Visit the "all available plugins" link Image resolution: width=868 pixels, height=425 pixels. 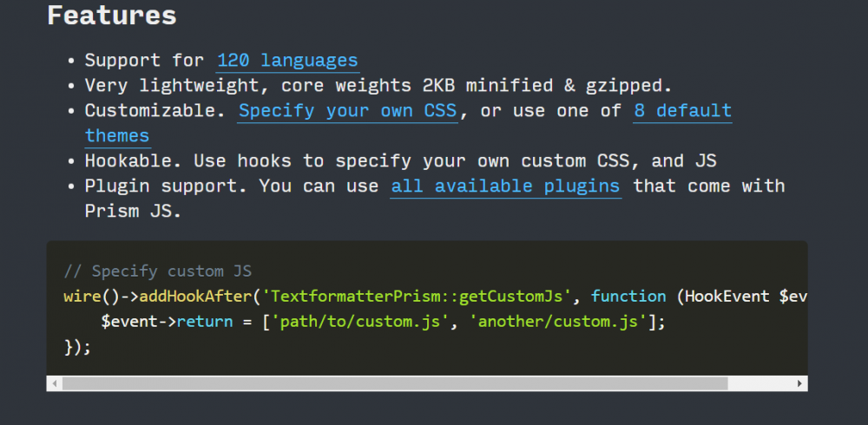pyautogui.click(x=505, y=186)
